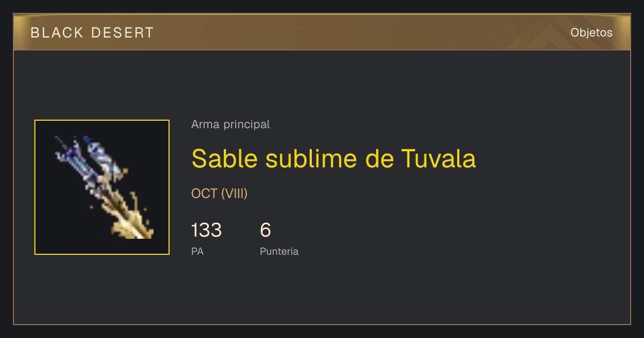Viewport: 644px width, 338px height.
Task: Open the Sable sublime de Tuvala title
Action: pos(333,158)
